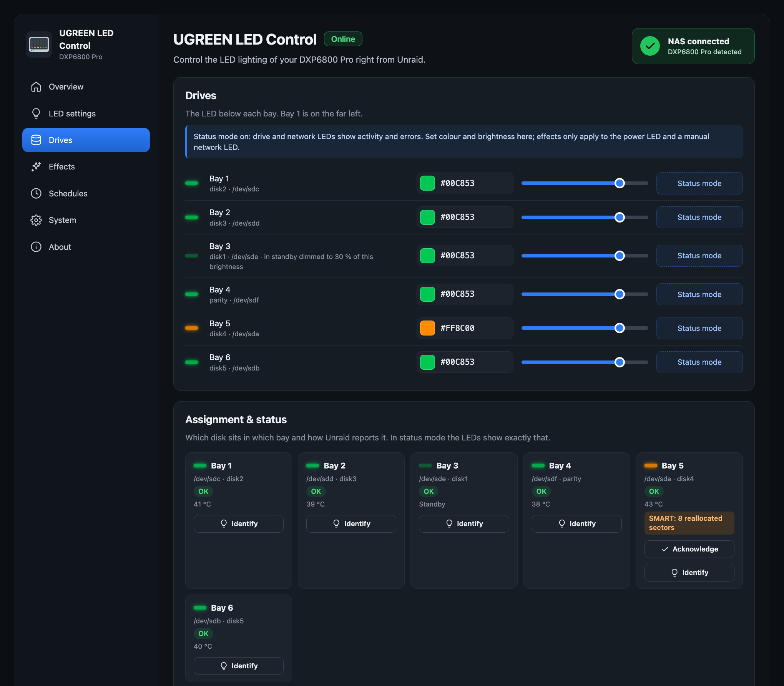The height and width of the screenshot is (686, 784).
Task: Click the Bay 3 hex colour field #00C853
Action: 465,256
